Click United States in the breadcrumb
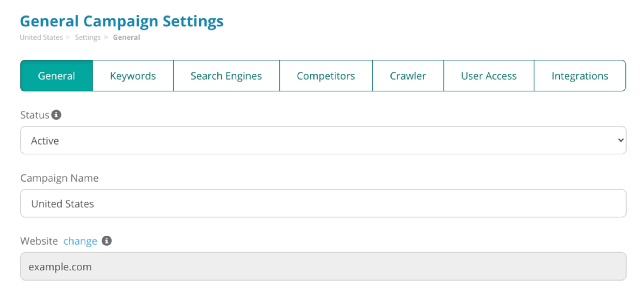Screen dimensions: 644x289 (41, 38)
